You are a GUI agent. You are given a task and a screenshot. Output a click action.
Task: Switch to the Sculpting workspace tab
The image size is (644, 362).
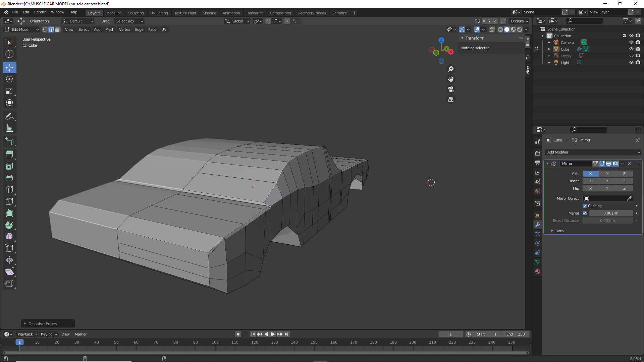(136, 13)
